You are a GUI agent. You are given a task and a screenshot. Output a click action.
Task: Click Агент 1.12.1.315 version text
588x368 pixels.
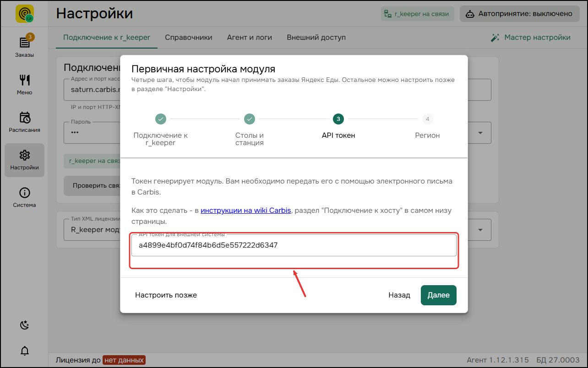point(498,360)
